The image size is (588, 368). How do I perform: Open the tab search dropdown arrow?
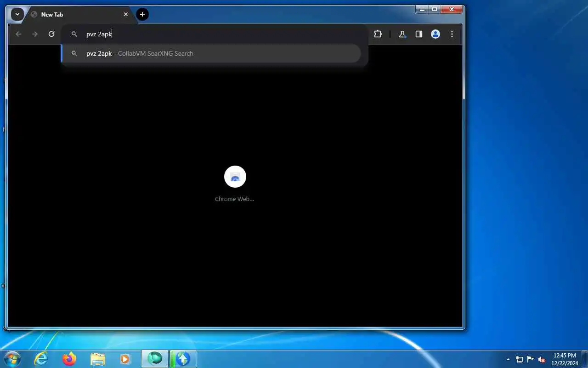coord(17,14)
